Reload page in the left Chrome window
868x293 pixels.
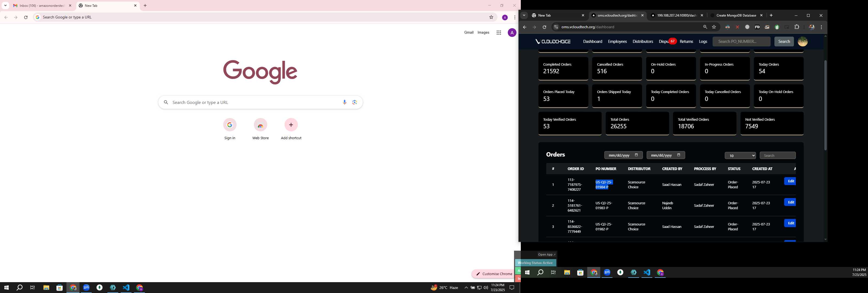26,17
